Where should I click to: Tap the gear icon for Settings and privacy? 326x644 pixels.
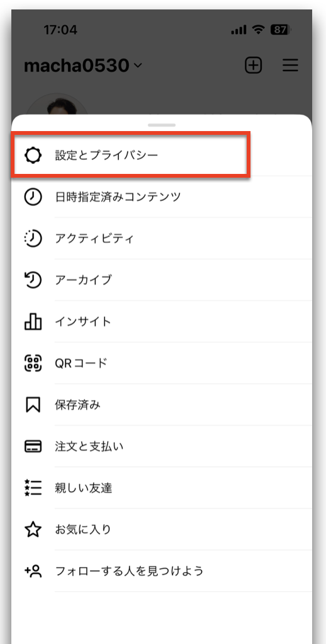(x=33, y=156)
